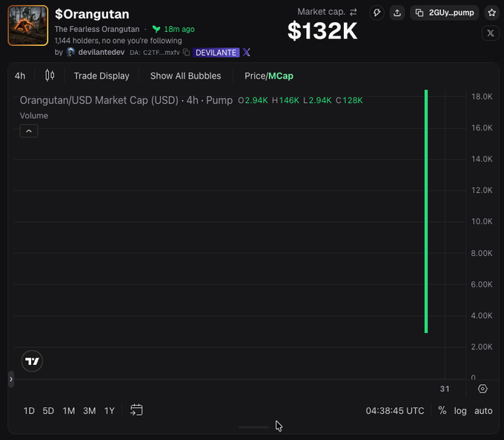
Task: Click the 2.00K price axis label
Action: [x=482, y=347]
